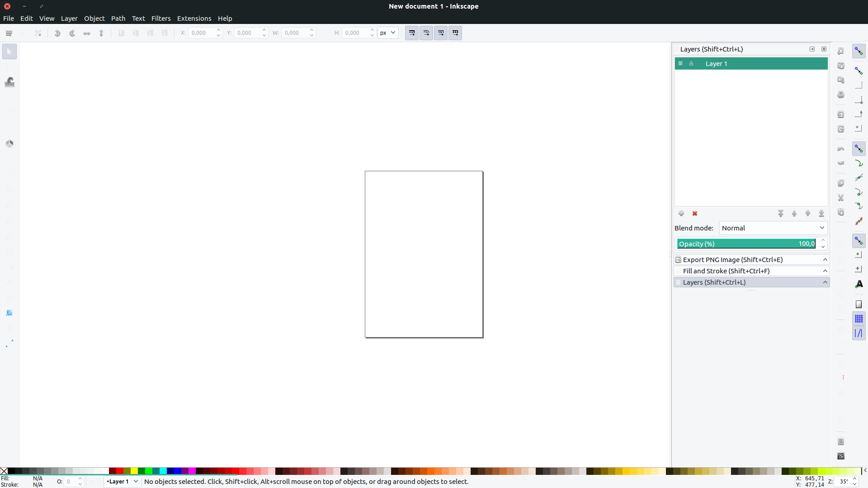868x488 pixels.
Task: Open the Filters menu
Action: click(160, 19)
